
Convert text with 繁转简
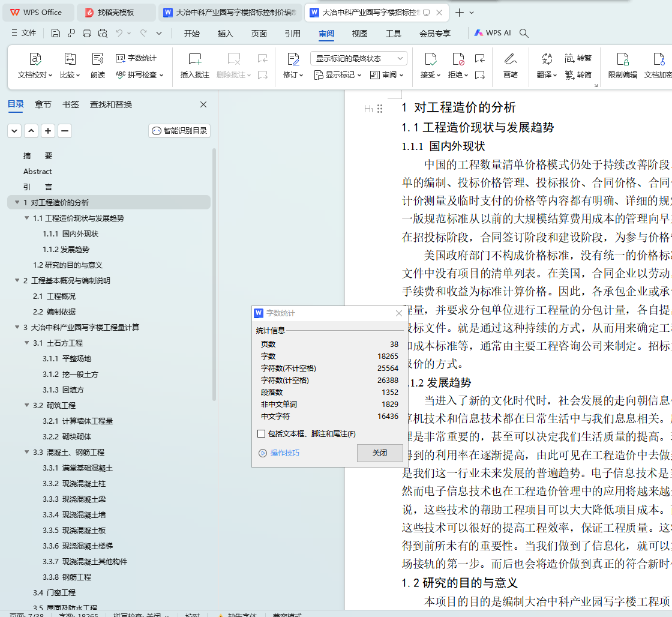[x=578, y=75]
